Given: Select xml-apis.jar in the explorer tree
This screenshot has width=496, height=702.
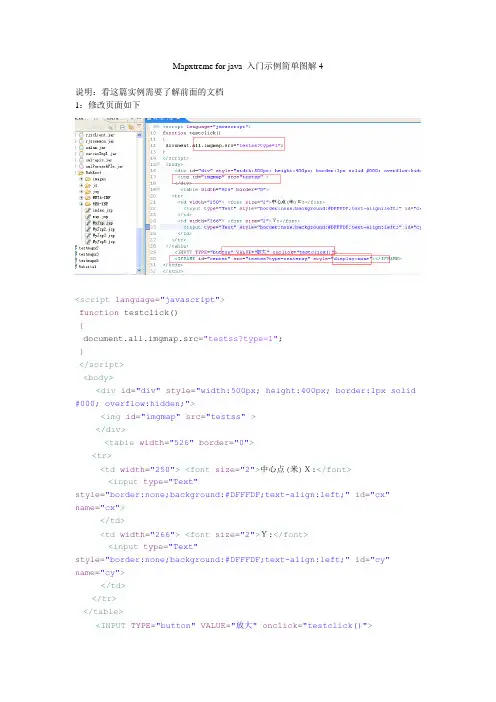Looking at the screenshot, I should click(x=99, y=160).
